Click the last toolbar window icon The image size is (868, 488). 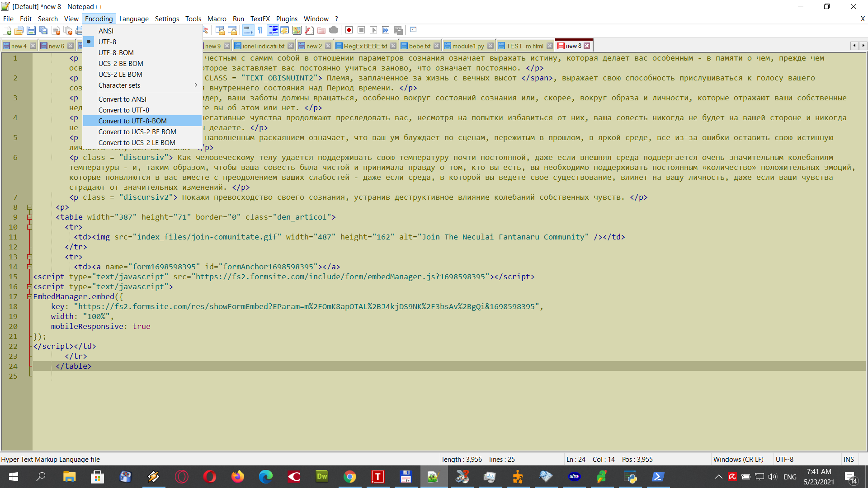pos(413,30)
